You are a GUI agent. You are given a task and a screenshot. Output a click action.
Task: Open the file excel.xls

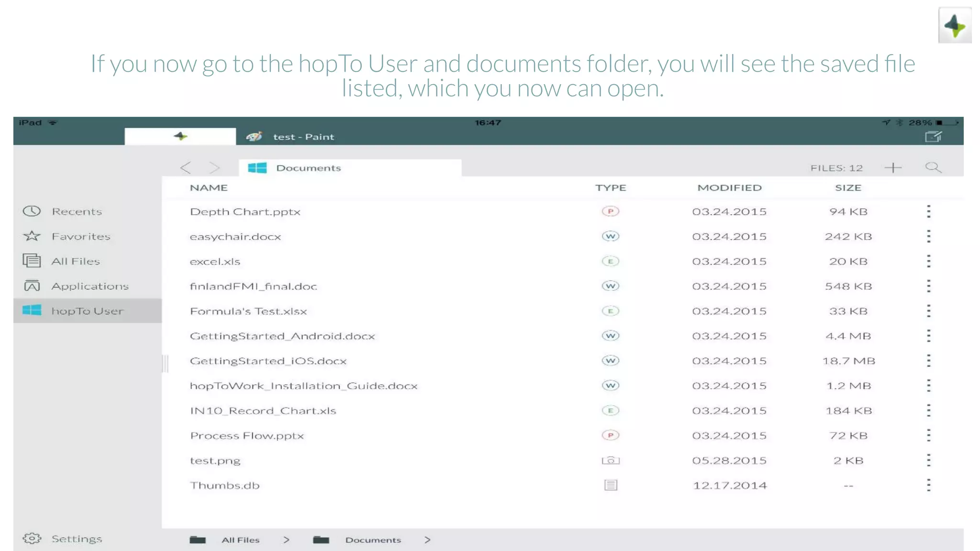[215, 261]
